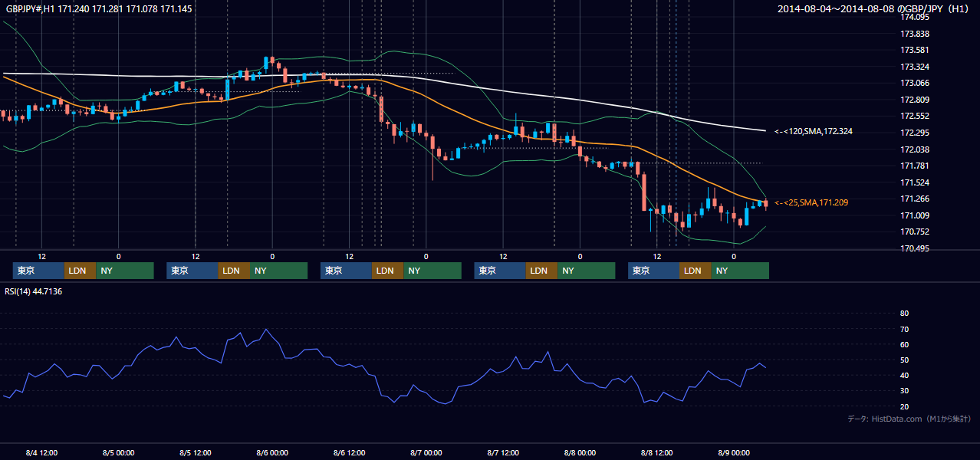
Task: Click the GBPJPY#,H1 price header text
Action: coord(100,9)
